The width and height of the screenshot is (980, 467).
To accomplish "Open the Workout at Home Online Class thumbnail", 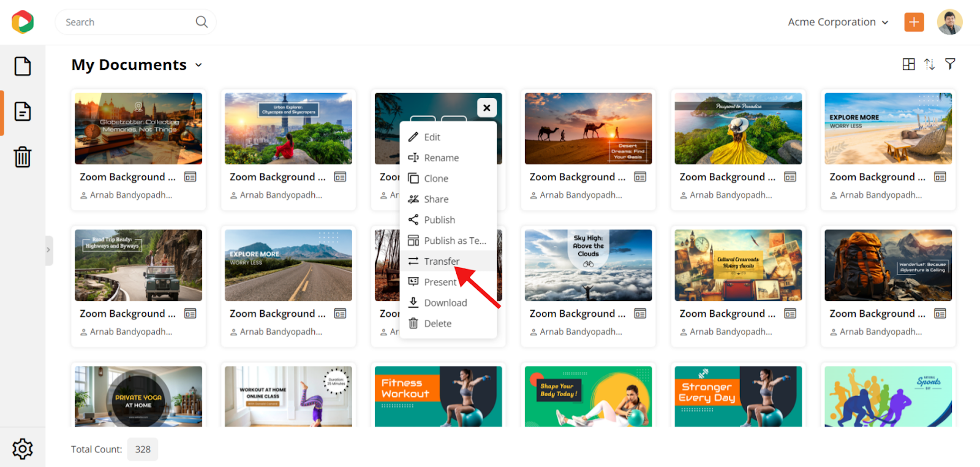I will 288,397.
